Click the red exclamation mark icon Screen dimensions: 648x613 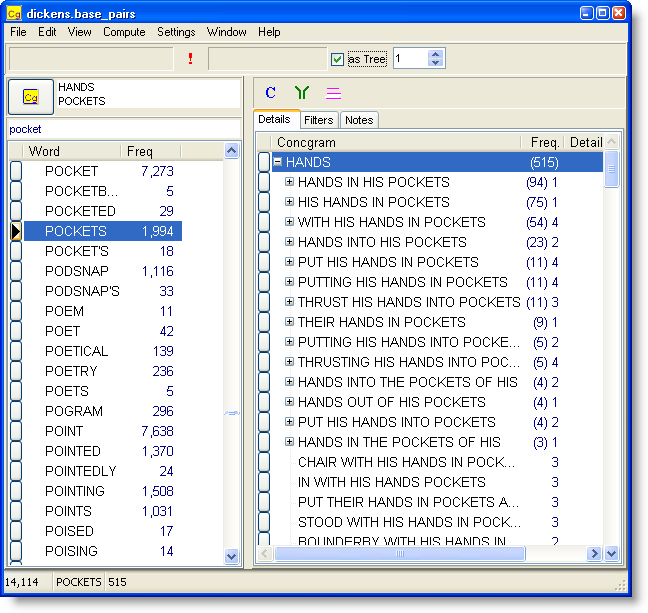pyautogui.click(x=190, y=59)
